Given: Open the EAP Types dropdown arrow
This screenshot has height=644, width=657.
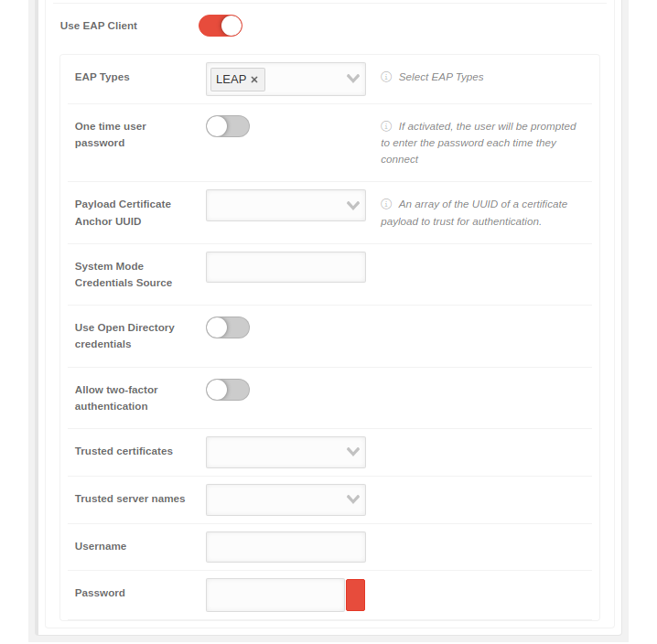Looking at the screenshot, I should pos(353,79).
